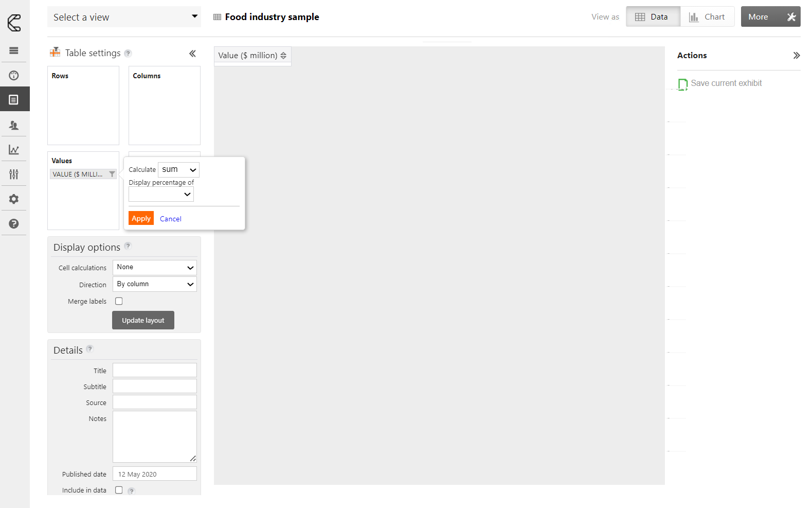Image resolution: width=812 pixels, height=508 pixels.
Task: Open the dashboard gauge icon in sidebar
Action: pos(14,76)
